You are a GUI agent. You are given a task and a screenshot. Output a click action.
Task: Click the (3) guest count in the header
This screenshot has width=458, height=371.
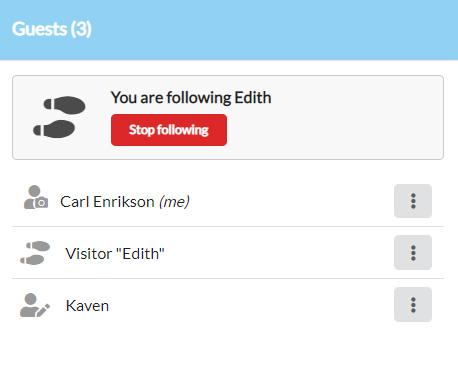point(81,29)
